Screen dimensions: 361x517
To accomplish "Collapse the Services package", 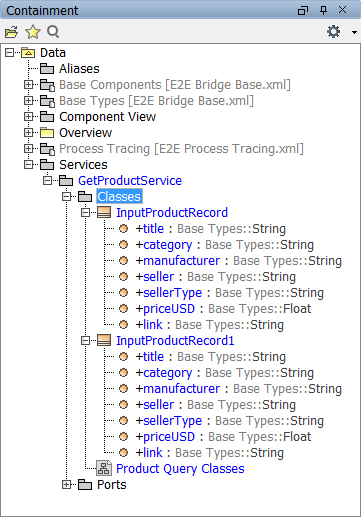I will (x=29, y=164).
